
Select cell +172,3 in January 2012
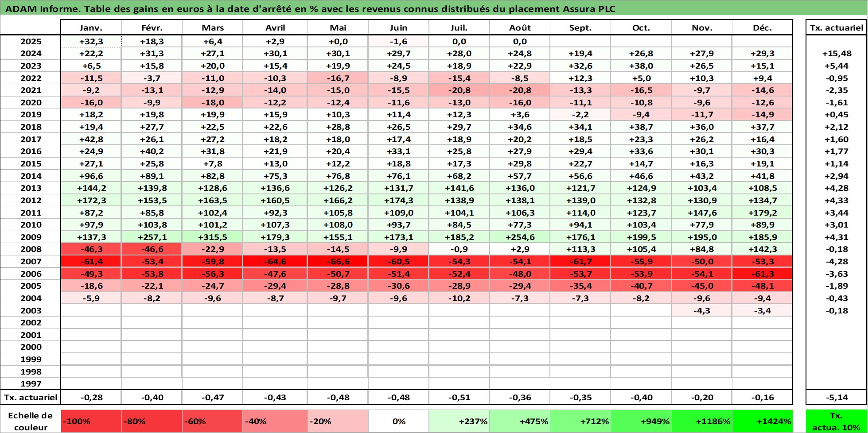click(x=91, y=200)
